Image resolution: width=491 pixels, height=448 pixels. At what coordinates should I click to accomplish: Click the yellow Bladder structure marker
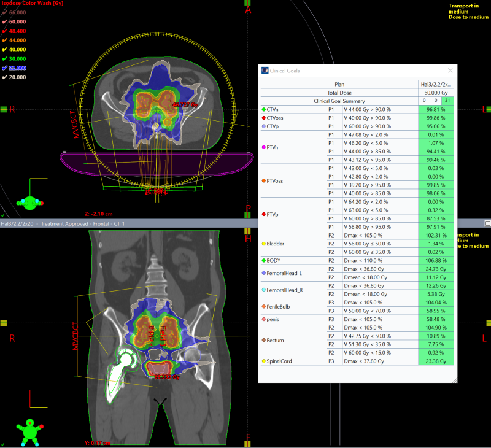coord(263,244)
